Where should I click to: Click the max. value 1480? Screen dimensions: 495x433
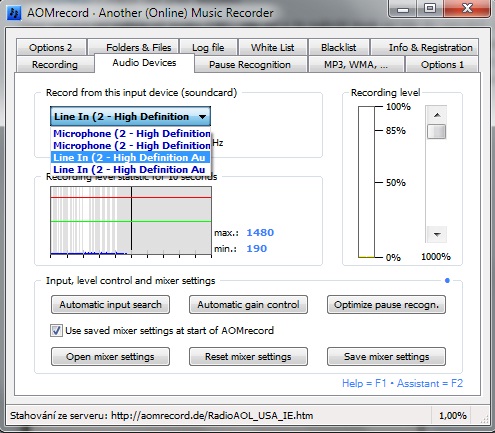[x=260, y=232]
